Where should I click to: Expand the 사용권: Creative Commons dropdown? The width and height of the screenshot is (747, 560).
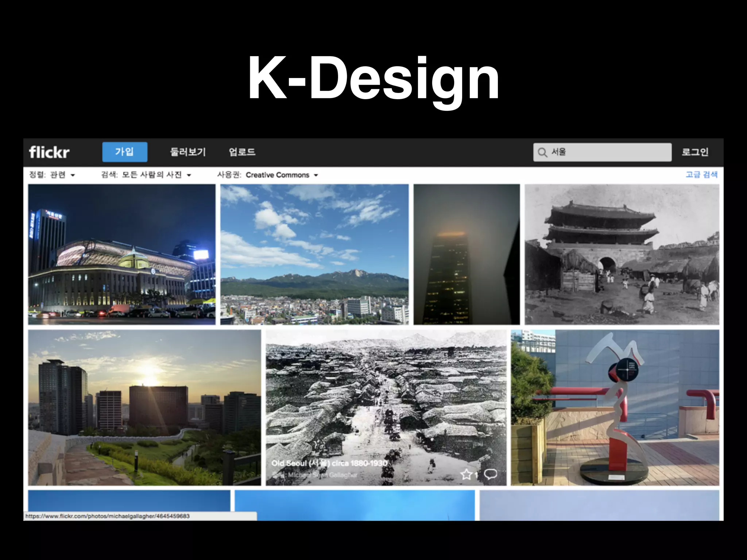pos(268,175)
